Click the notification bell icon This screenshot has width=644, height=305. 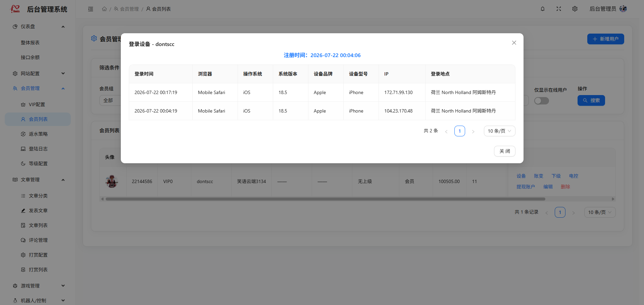(x=542, y=9)
